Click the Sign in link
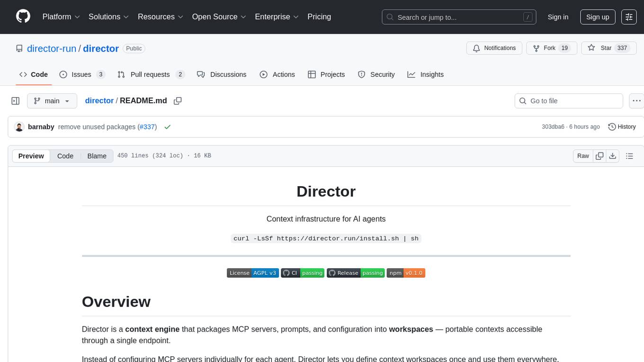This screenshot has width=644, height=362. (x=558, y=17)
